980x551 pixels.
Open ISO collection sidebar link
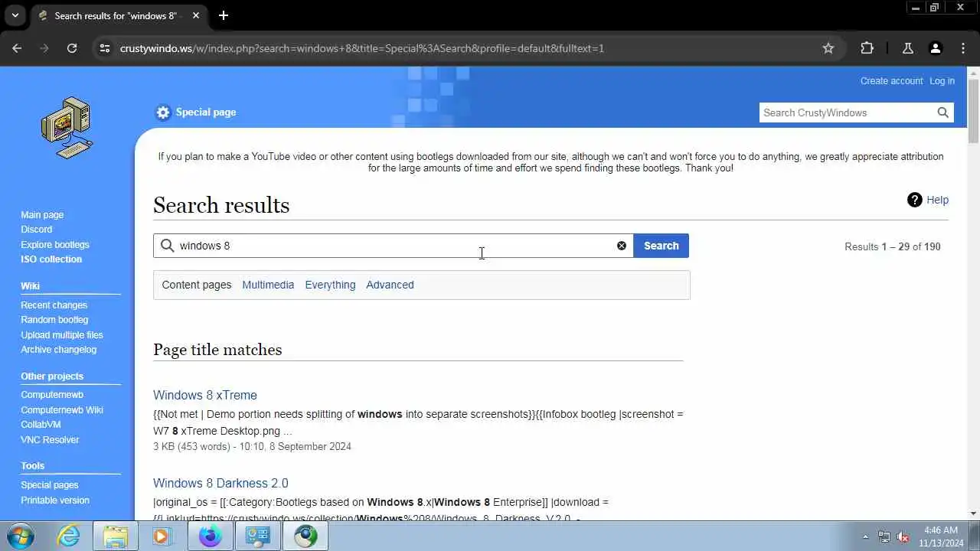pos(51,259)
